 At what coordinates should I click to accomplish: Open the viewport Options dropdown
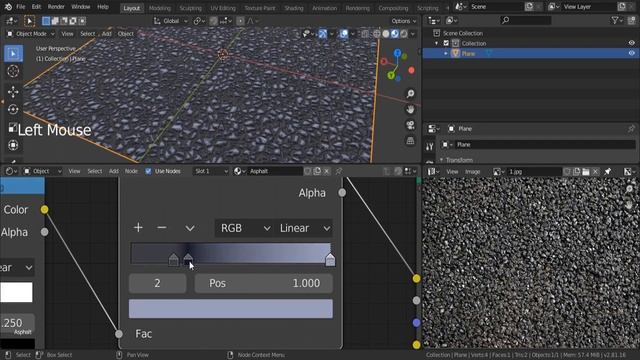click(x=404, y=21)
